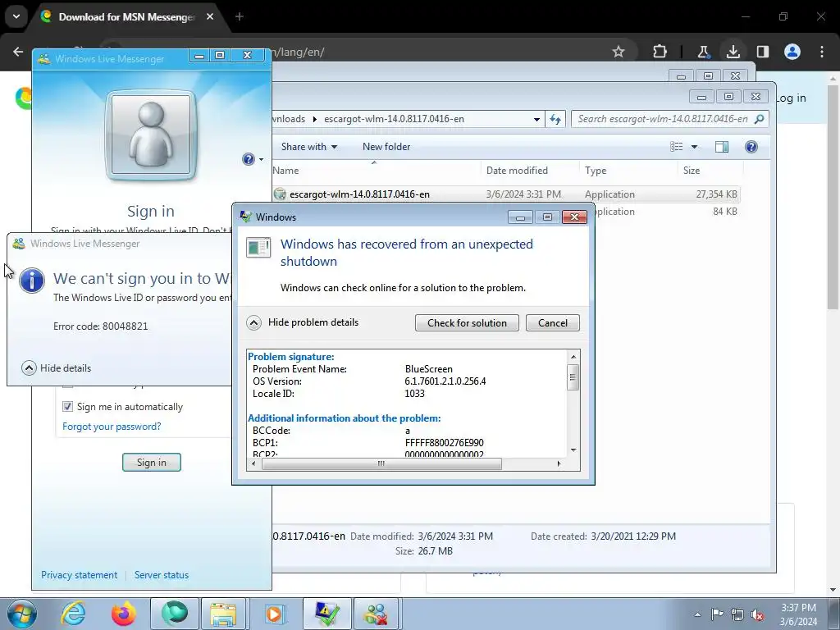Open dropdown arrow beside Messenger help
This screenshot has width=840, height=630.
262,160
